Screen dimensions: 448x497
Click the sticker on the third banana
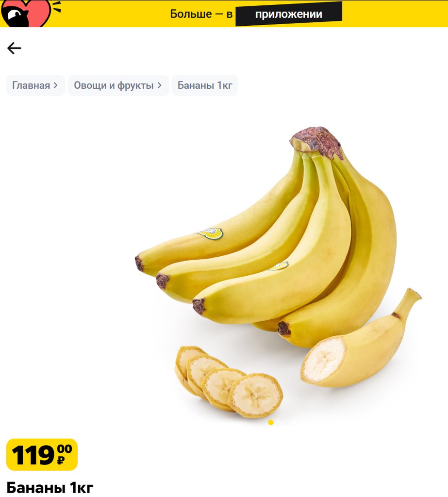[x=279, y=266]
